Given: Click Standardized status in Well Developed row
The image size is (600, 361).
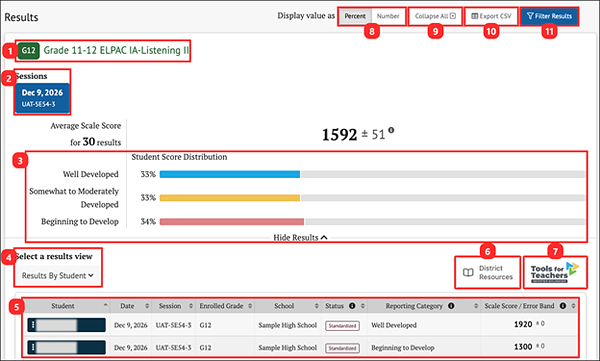Looking at the screenshot, I should (342, 326).
